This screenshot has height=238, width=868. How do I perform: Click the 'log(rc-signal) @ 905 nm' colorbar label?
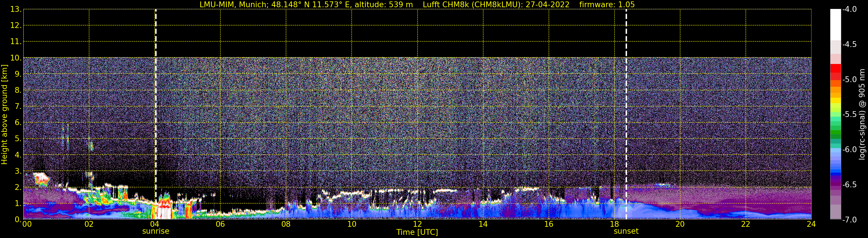[862, 114]
